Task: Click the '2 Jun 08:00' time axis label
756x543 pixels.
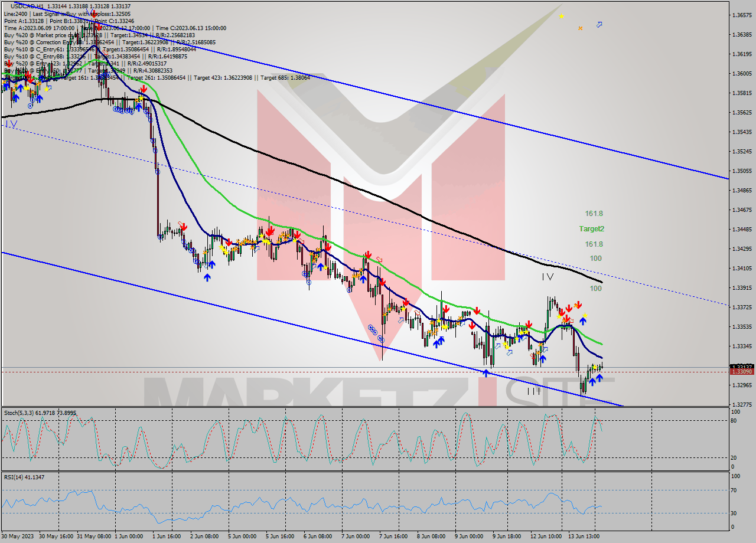Action: tap(205, 537)
